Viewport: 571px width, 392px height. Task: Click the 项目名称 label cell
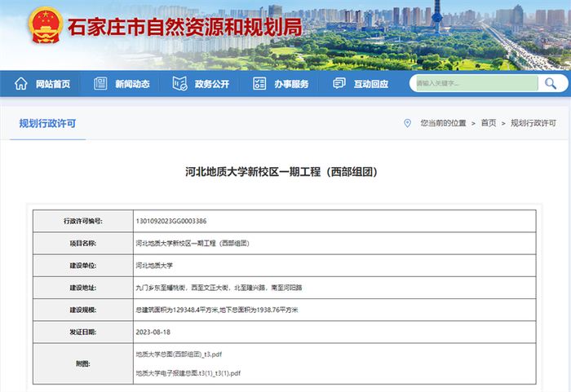pos(83,243)
